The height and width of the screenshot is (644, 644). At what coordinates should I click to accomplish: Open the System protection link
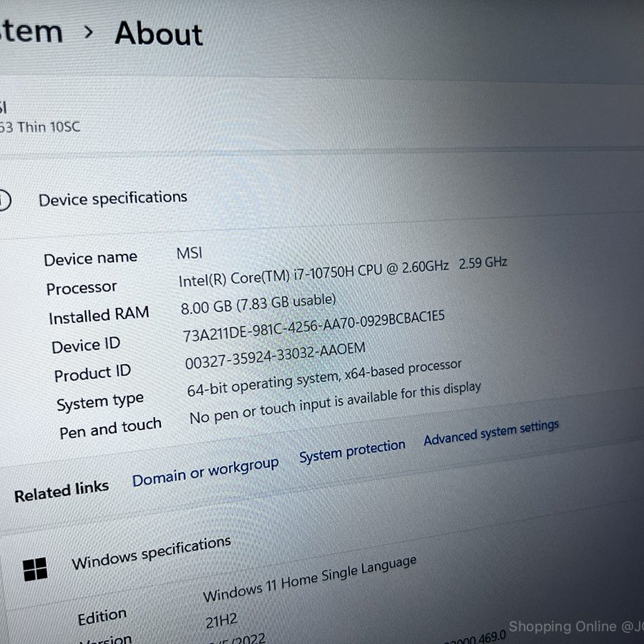coord(352,451)
